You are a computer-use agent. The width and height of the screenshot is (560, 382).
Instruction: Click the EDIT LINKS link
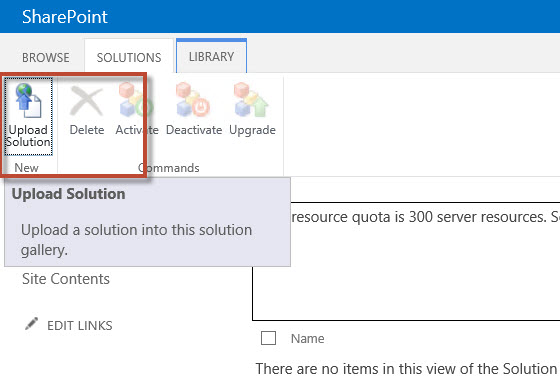[80, 326]
